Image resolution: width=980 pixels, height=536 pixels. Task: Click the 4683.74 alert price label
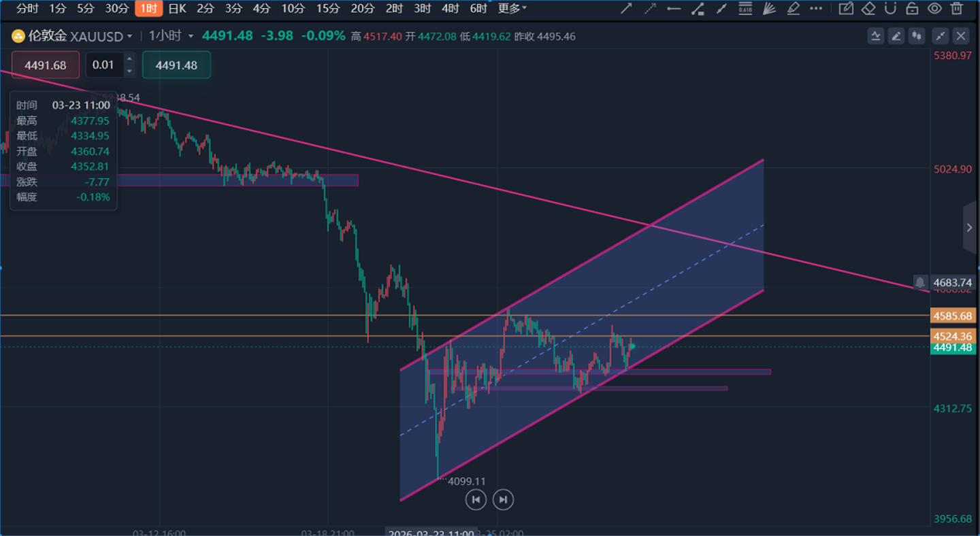(x=953, y=282)
